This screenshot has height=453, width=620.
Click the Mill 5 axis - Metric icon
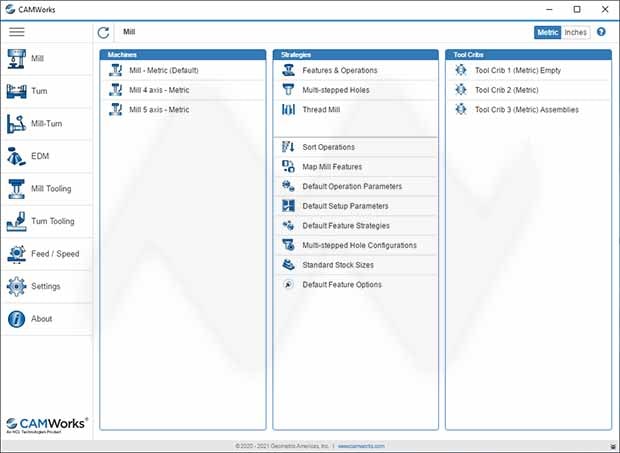[115, 109]
